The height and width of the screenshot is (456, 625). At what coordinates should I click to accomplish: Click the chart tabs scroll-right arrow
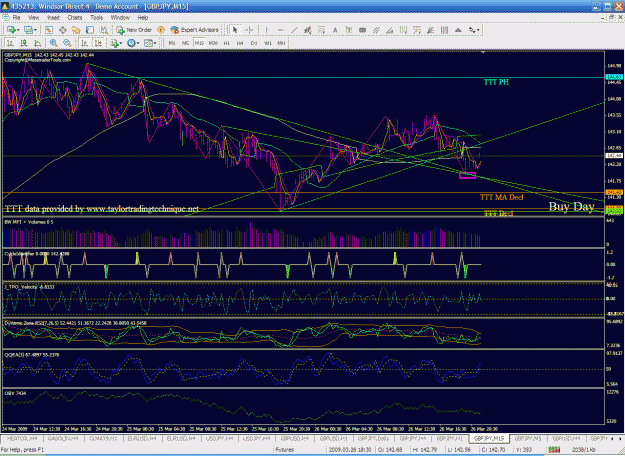(620, 439)
